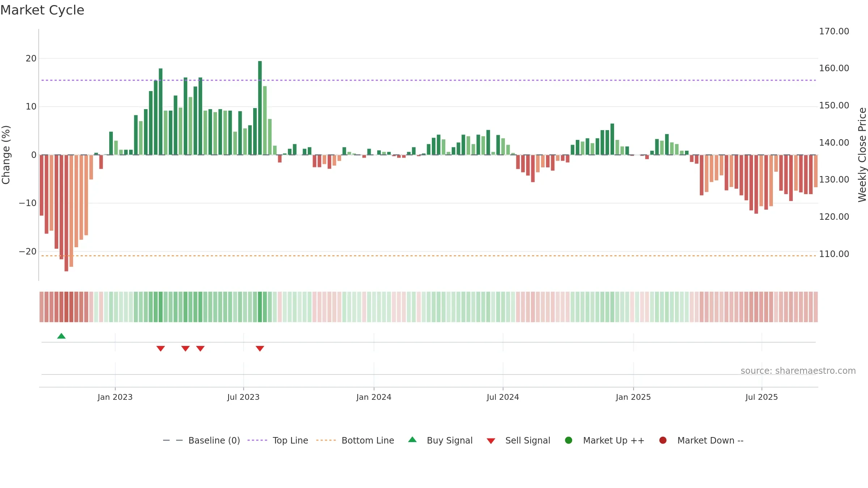Click the green Buy Signal triangle marker on chart

point(61,336)
